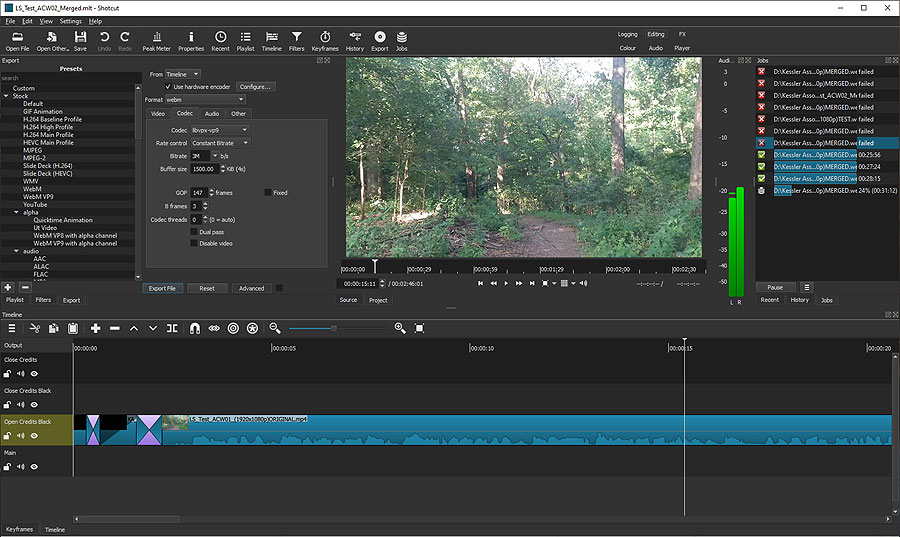Switch to the Keyframes bottom tab
The image size is (900, 537).
(20, 530)
